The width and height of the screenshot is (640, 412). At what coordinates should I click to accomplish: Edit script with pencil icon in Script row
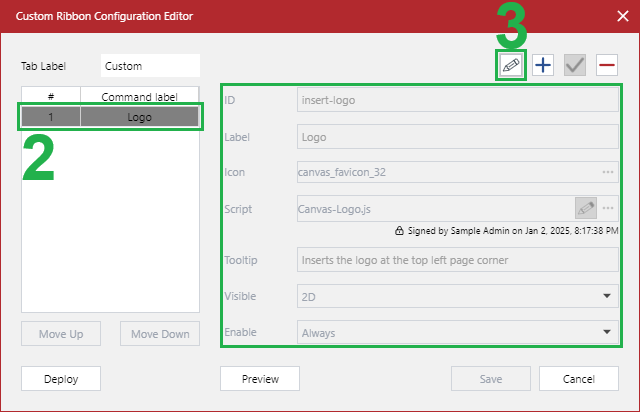pos(586,208)
